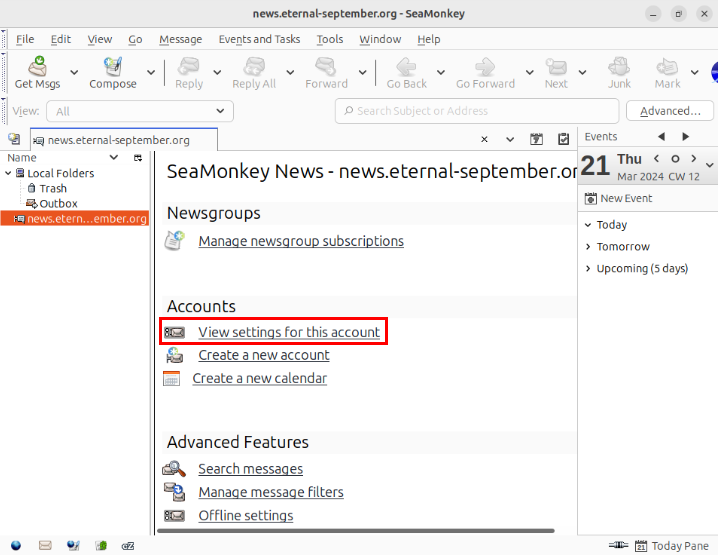This screenshot has height=556, width=718.
Task: Go to next day in Today Pane
Action: [694, 158]
